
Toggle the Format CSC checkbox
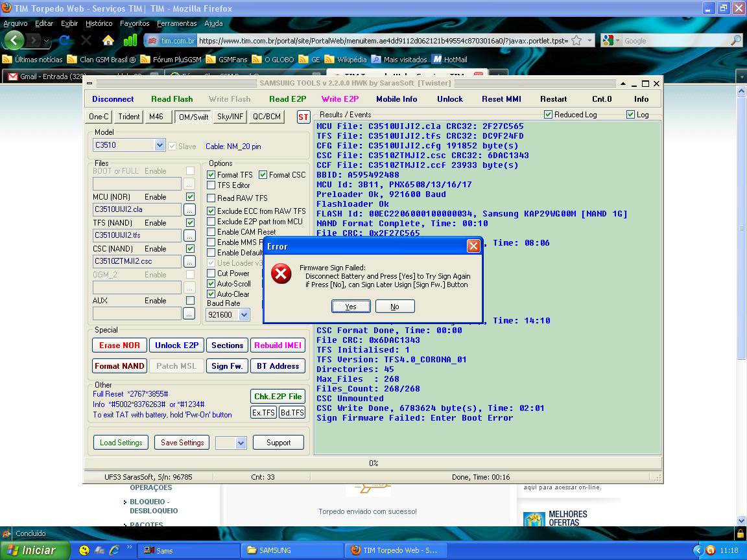[263, 175]
